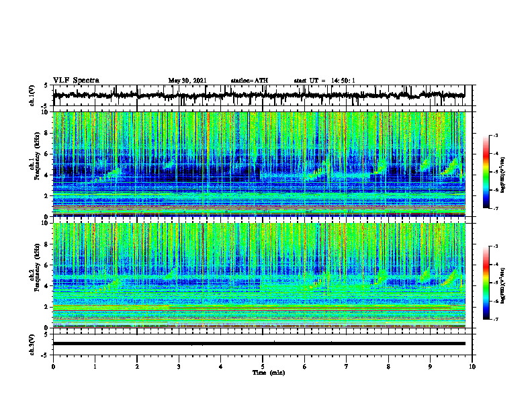Click the "station=ATH" header label

(x=249, y=81)
